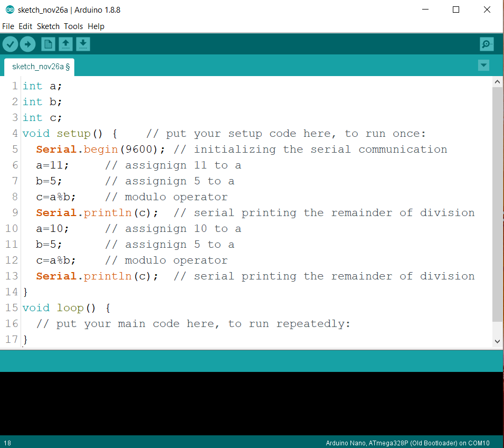
Task: Click the section symbol on the sketch tab
Action: (x=68, y=67)
